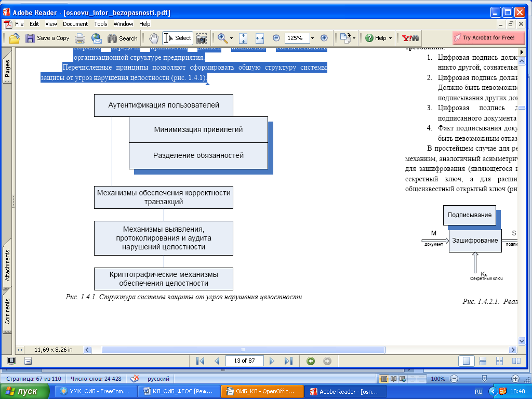Viewport: 532px width, 399px height.
Task: Expand rotate pages dropdown arrow
Action: point(354,38)
